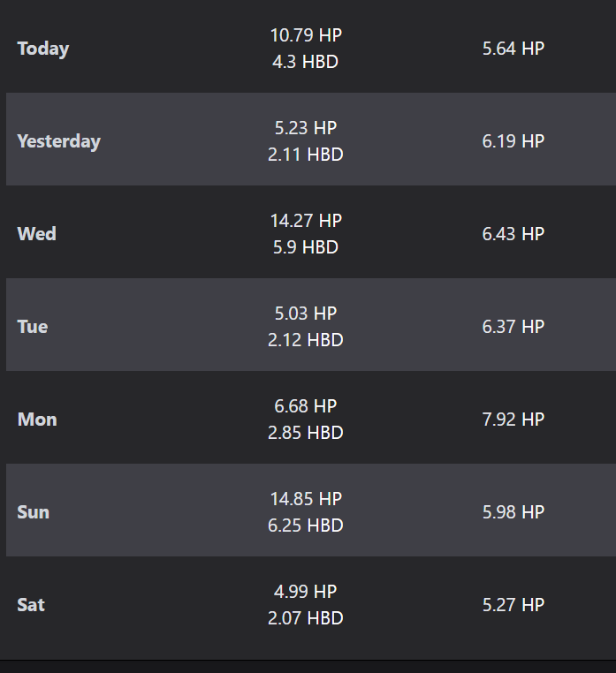This screenshot has height=673, width=616.
Task: Select 5.23 HP in Yesterday row
Action: [306, 128]
